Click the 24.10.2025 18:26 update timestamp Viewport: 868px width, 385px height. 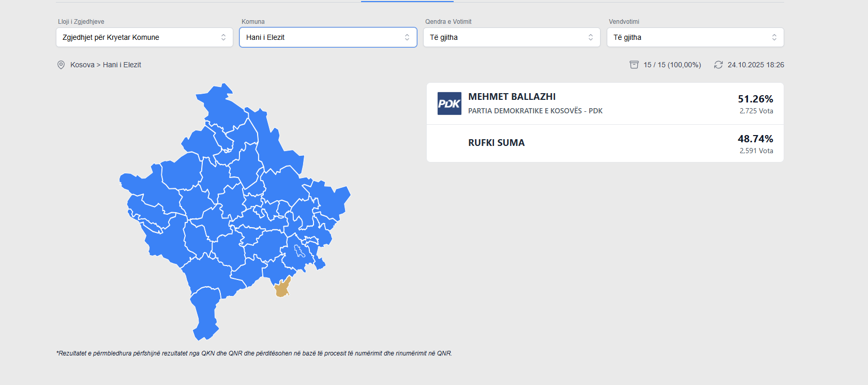[756, 65]
